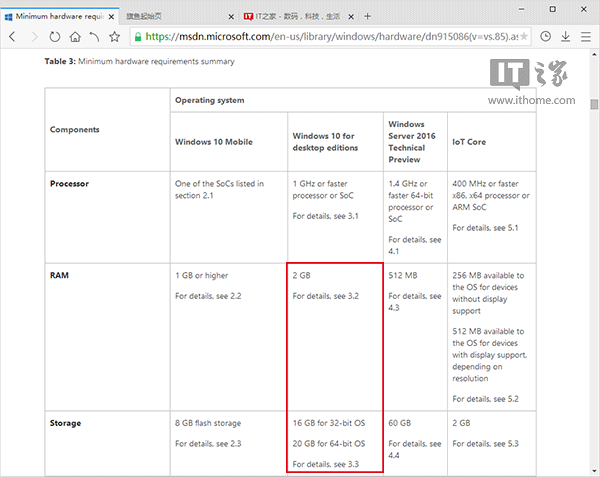The height and width of the screenshot is (477, 600).
Task: Click '16 GB for 32-bit OS' text
Action: pos(329,423)
